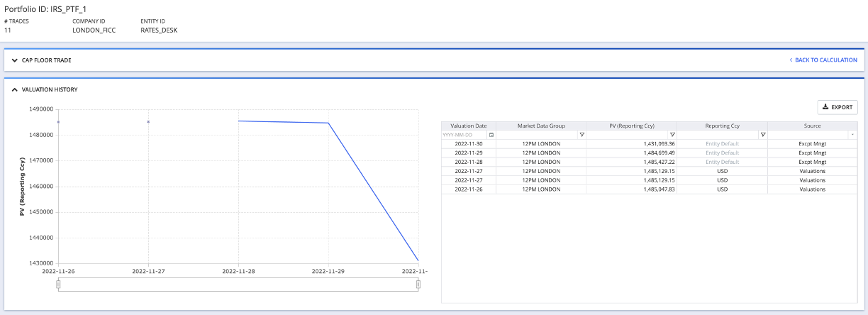Focus the PV (Reporting Ccy) filter input
The height and width of the screenshot is (315, 868).
click(627, 134)
